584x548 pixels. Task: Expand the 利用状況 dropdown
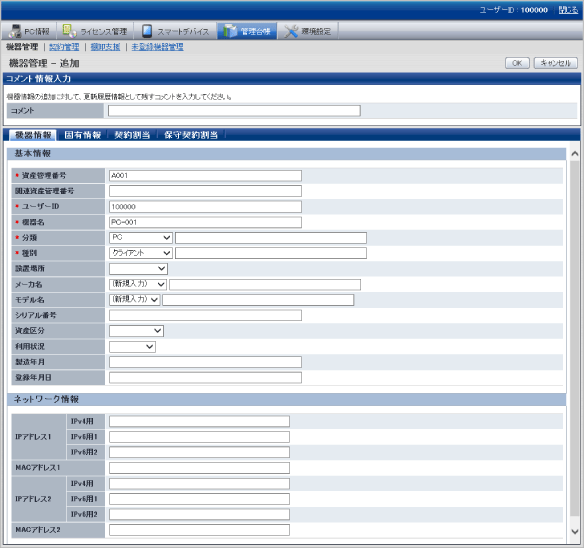point(132,346)
